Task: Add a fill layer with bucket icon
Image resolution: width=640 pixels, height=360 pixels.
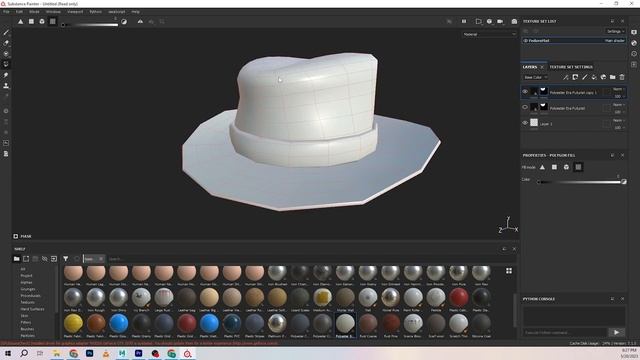Action: point(594,77)
